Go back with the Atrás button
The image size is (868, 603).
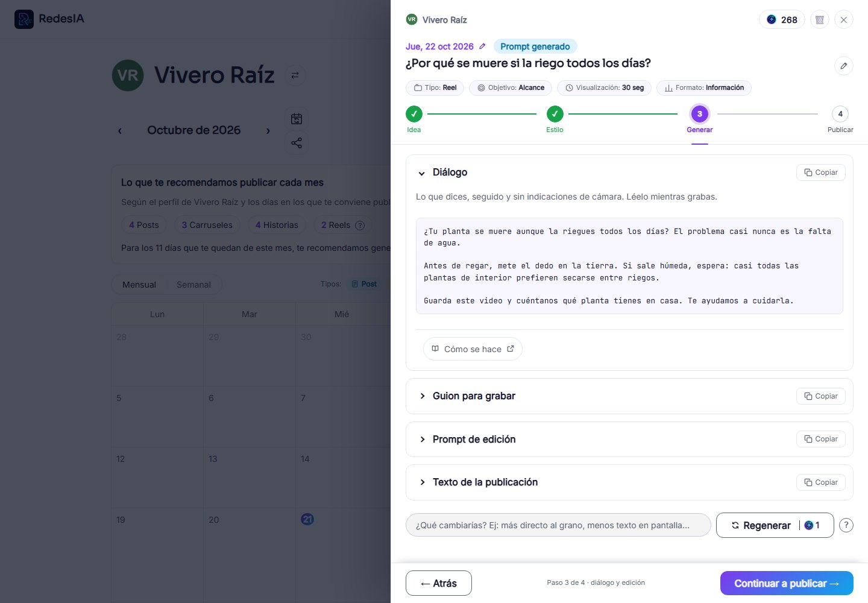click(439, 583)
